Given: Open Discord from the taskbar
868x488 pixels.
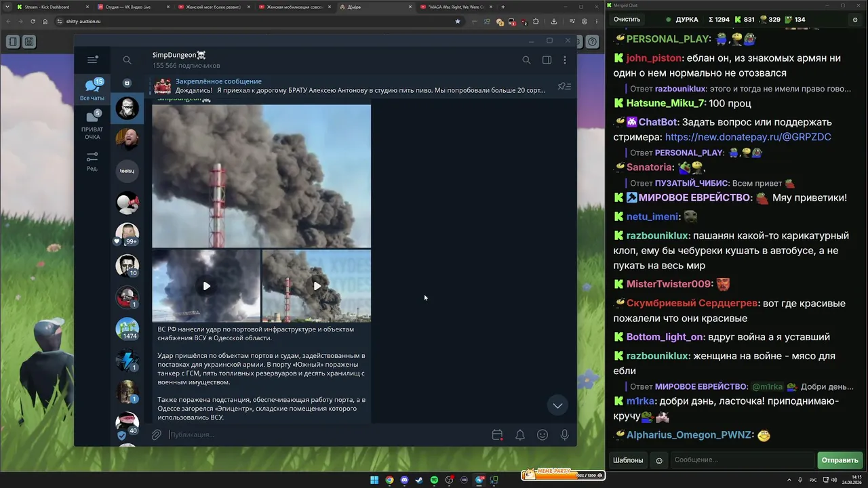Looking at the screenshot, I should [404, 481].
